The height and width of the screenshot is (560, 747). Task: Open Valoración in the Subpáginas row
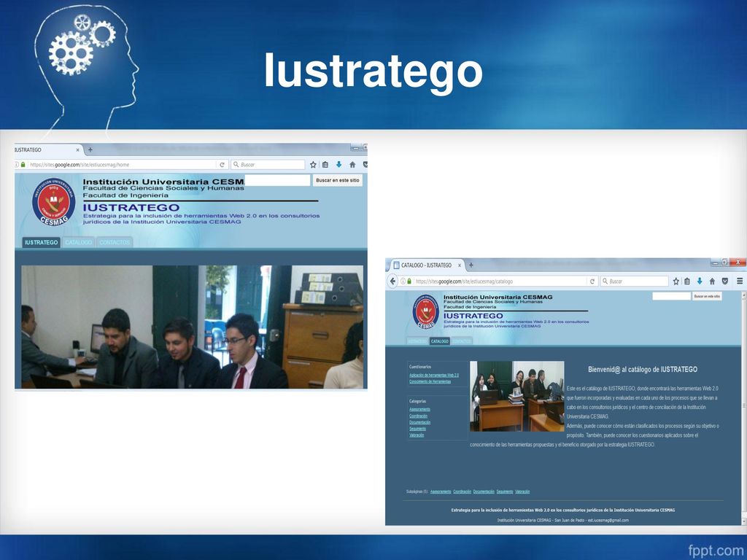point(522,492)
